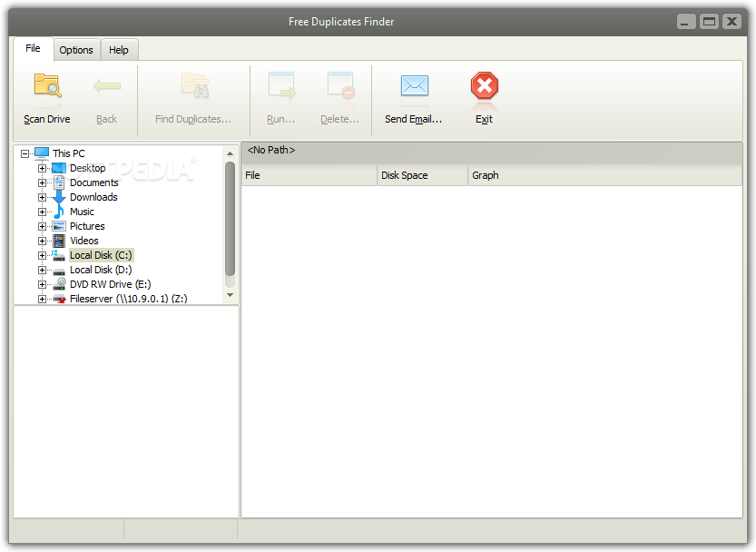Select 'DVD RW Drive (E:)' text
The image size is (756, 552).
111,284
